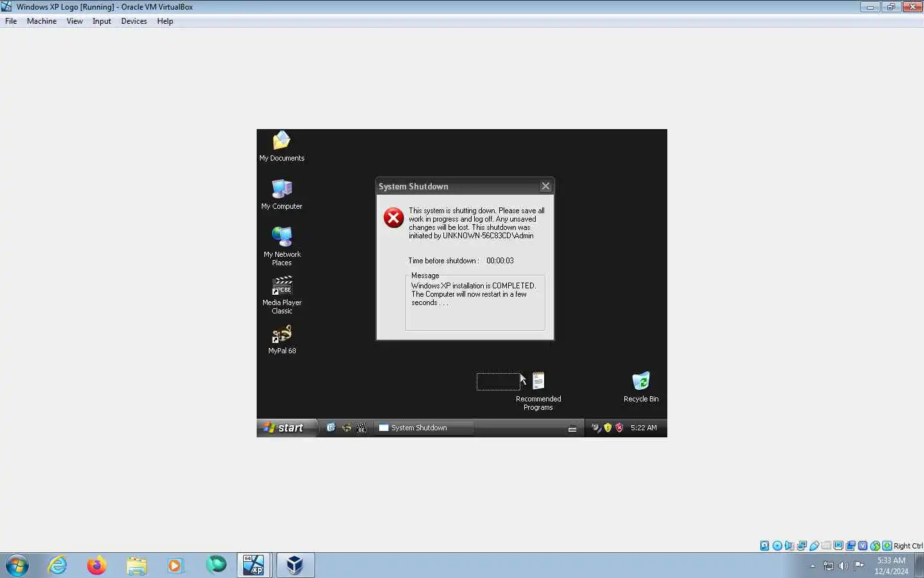
Task: Click the Right Ctrl host key label
Action: coord(908,546)
